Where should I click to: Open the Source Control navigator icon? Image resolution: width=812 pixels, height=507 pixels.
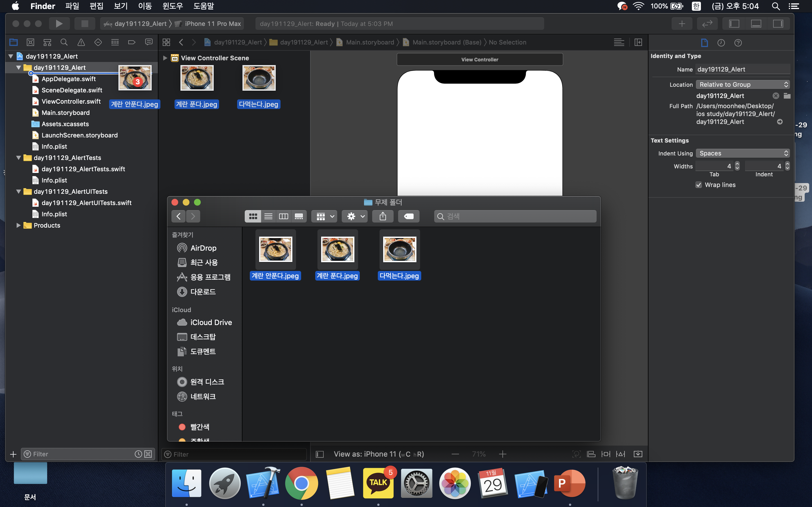pos(30,42)
